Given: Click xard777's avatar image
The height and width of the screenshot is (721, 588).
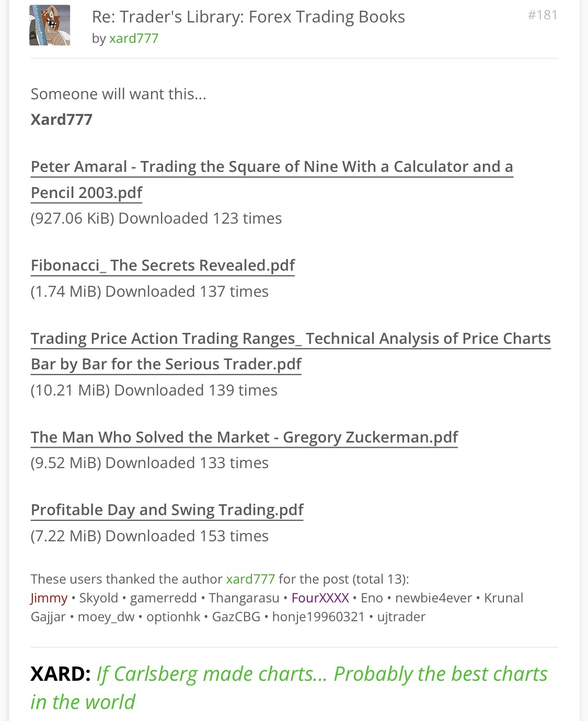Looking at the screenshot, I should click(50, 25).
